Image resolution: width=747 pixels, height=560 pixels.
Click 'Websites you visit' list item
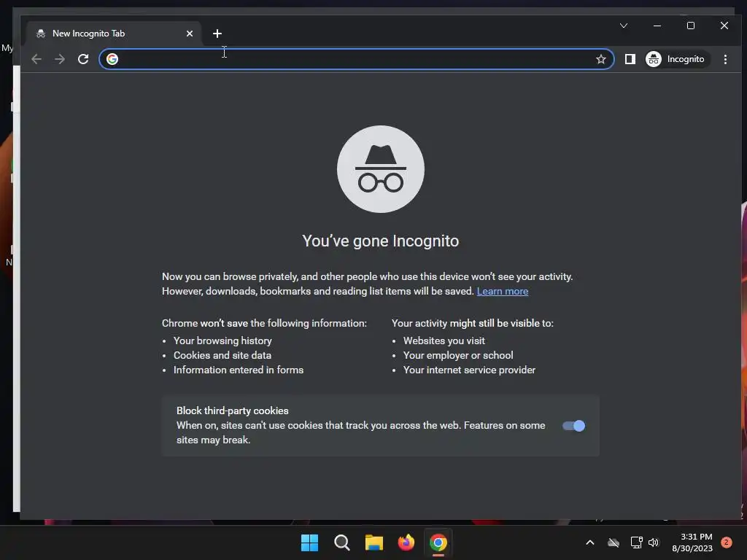coord(444,341)
